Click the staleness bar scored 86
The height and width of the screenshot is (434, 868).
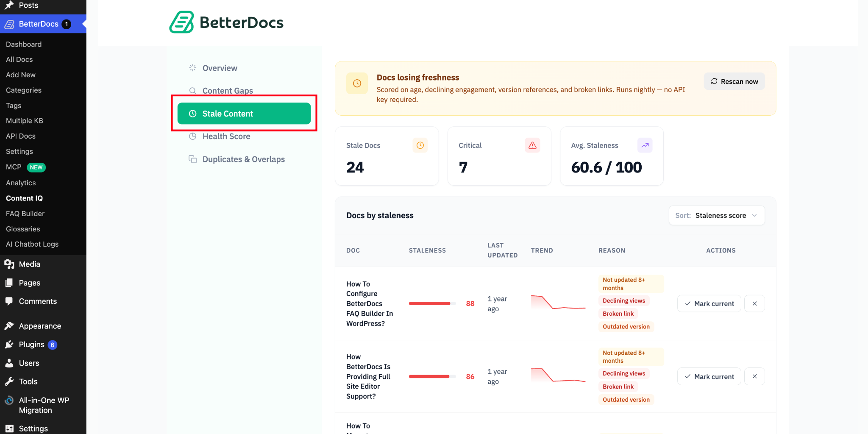[432, 376]
